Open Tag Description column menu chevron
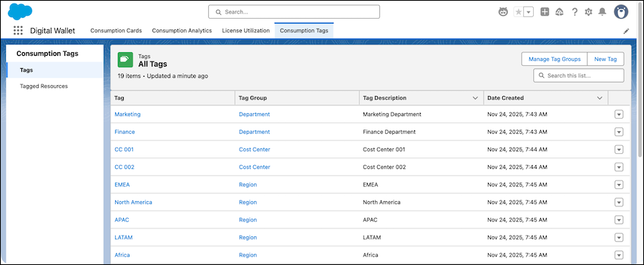 click(475, 98)
